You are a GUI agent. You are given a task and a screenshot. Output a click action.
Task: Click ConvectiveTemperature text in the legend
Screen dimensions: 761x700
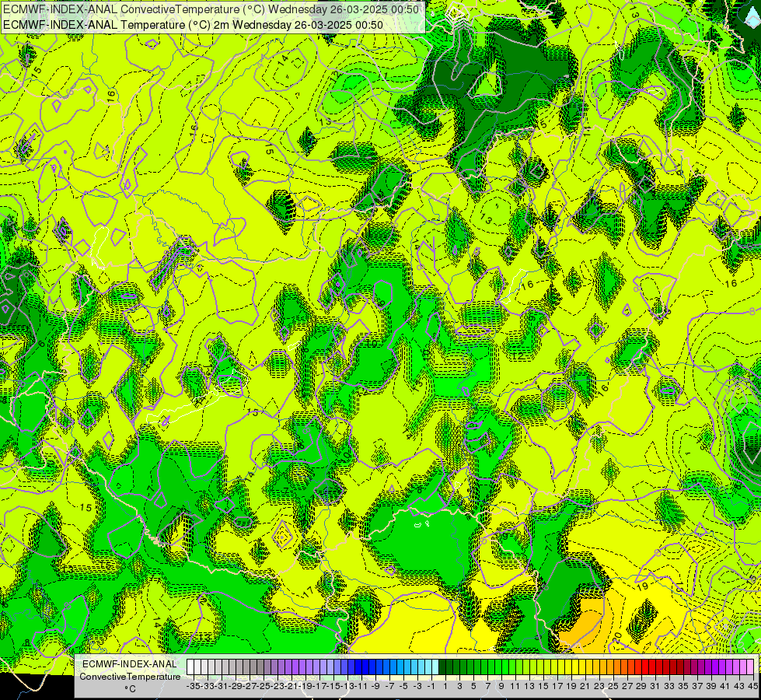pos(130,677)
